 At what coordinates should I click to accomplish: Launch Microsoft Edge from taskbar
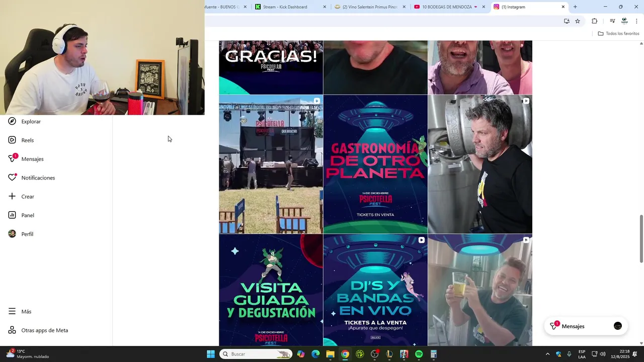(315, 354)
